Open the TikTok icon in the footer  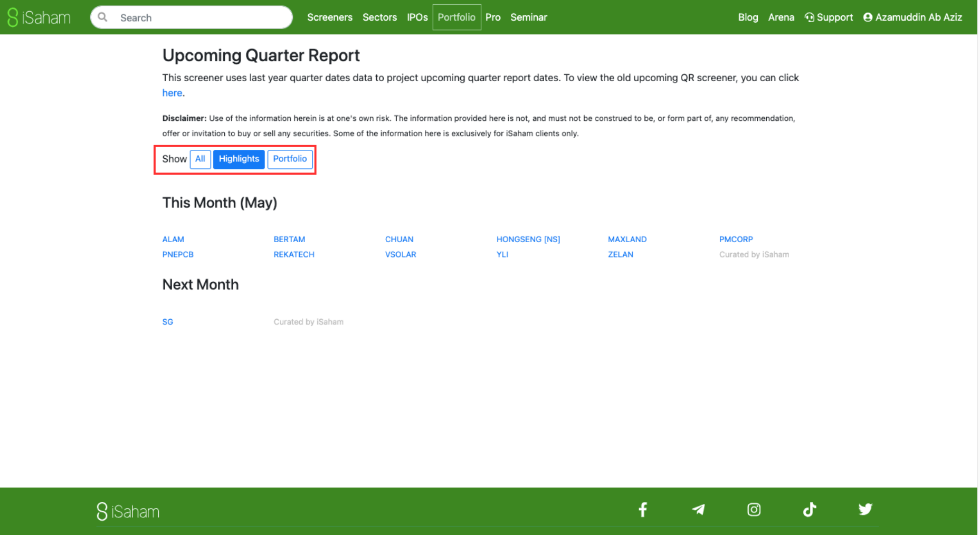[810, 509]
